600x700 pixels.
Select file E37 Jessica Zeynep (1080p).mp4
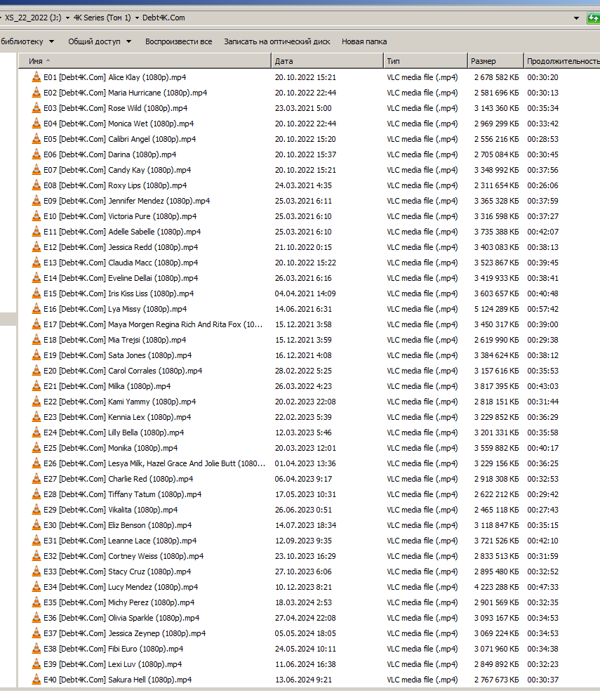125,633
